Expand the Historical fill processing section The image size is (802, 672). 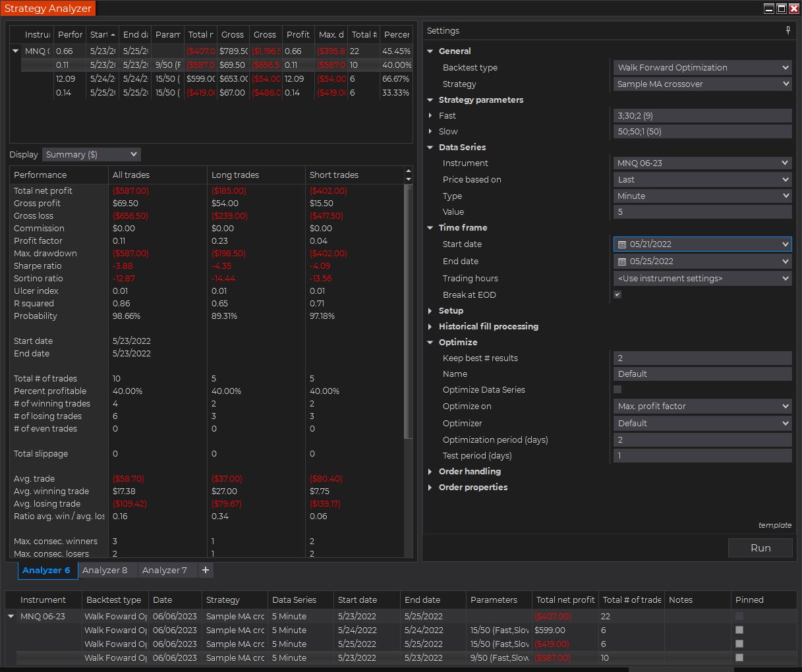point(430,327)
